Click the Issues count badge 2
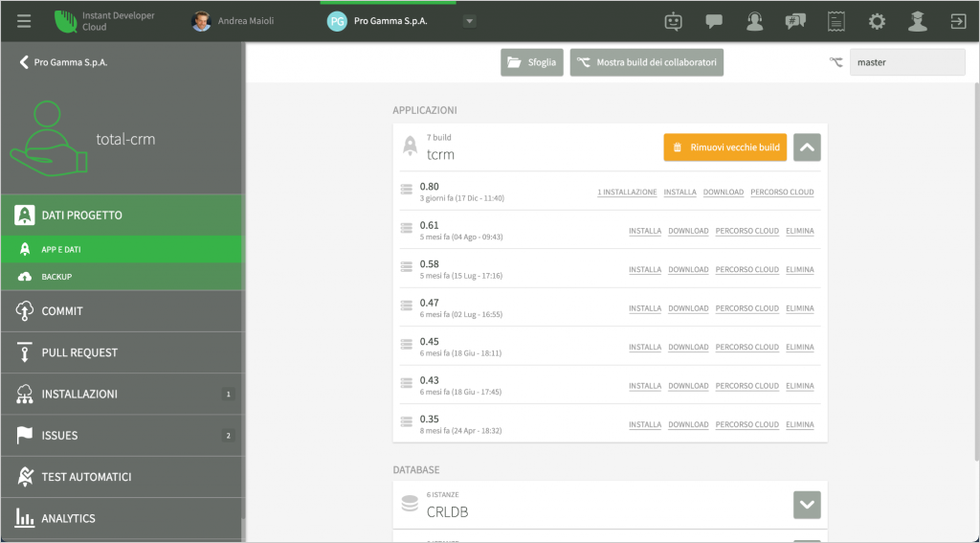The width and height of the screenshot is (980, 543). point(228,436)
